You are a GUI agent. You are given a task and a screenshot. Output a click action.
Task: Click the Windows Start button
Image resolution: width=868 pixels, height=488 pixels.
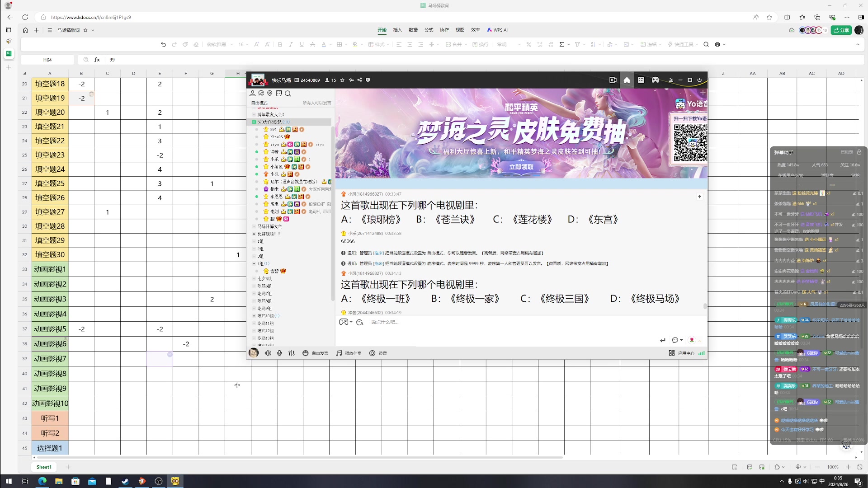pos(9,481)
